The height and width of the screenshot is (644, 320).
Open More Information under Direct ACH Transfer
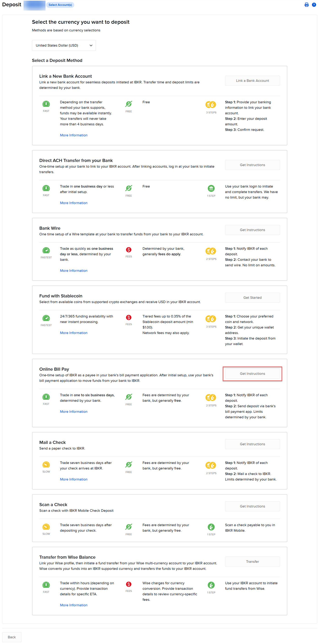pyautogui.click(x=74, y=203)
